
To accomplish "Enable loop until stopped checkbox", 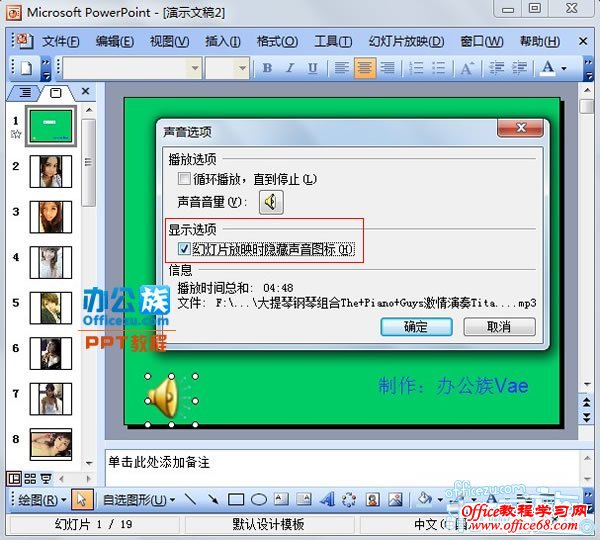I will (x=184, y=179).
